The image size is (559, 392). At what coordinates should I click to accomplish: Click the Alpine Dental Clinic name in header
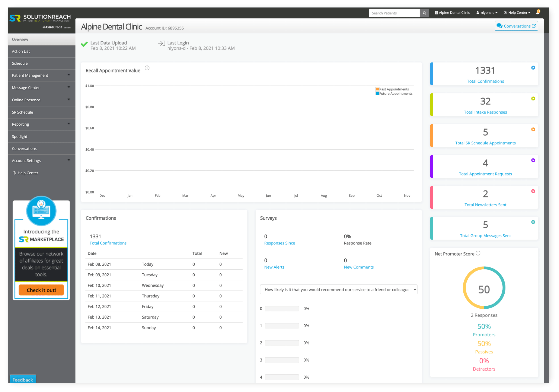click(x=454, y=13)
